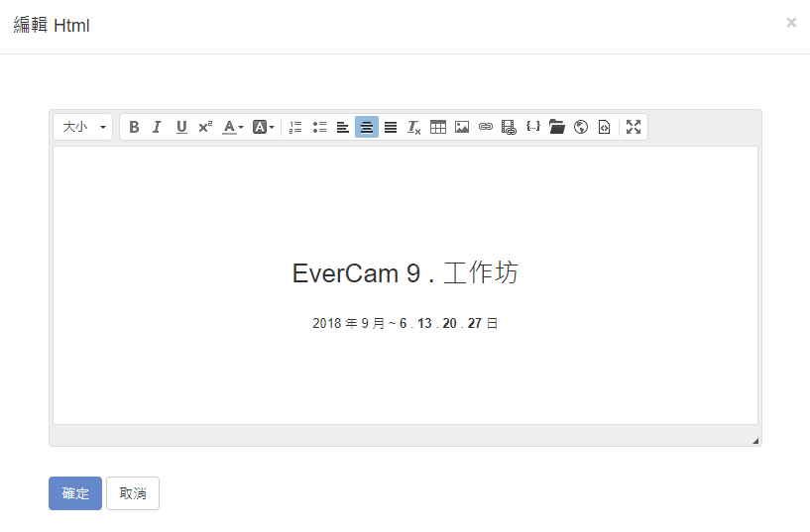Close the 編輯 Html dialog

[791, 23]
